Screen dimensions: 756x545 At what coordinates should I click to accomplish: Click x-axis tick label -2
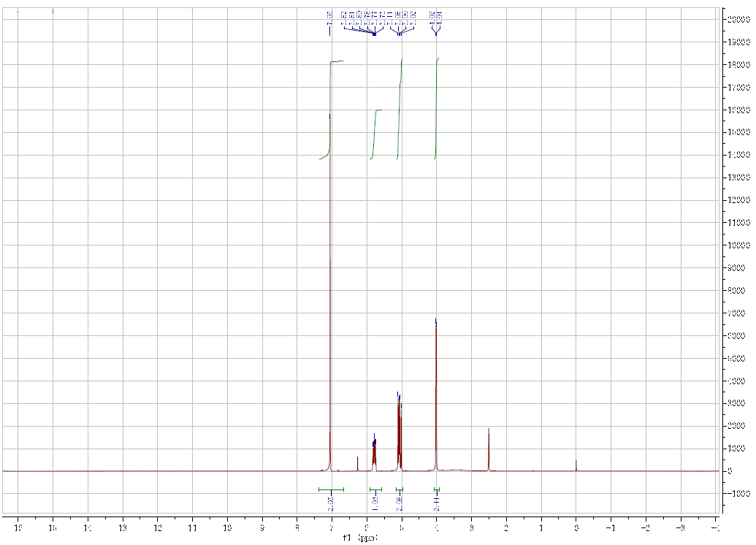point(646,527)
